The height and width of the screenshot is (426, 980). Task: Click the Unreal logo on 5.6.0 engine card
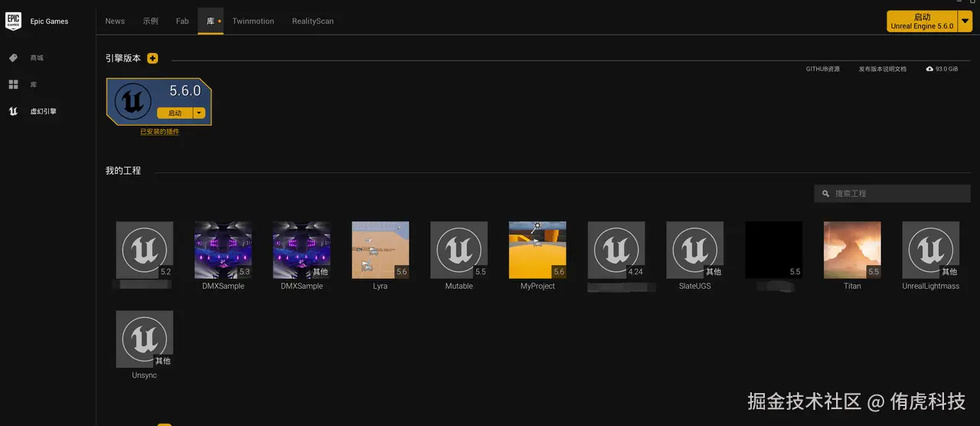[133, 103]
